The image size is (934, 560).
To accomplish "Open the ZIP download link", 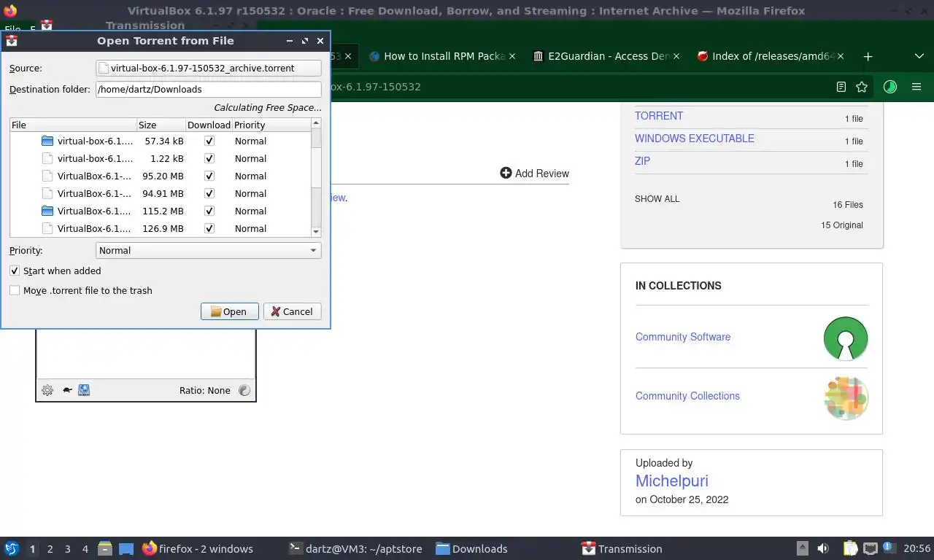I will tap(642, 161).
